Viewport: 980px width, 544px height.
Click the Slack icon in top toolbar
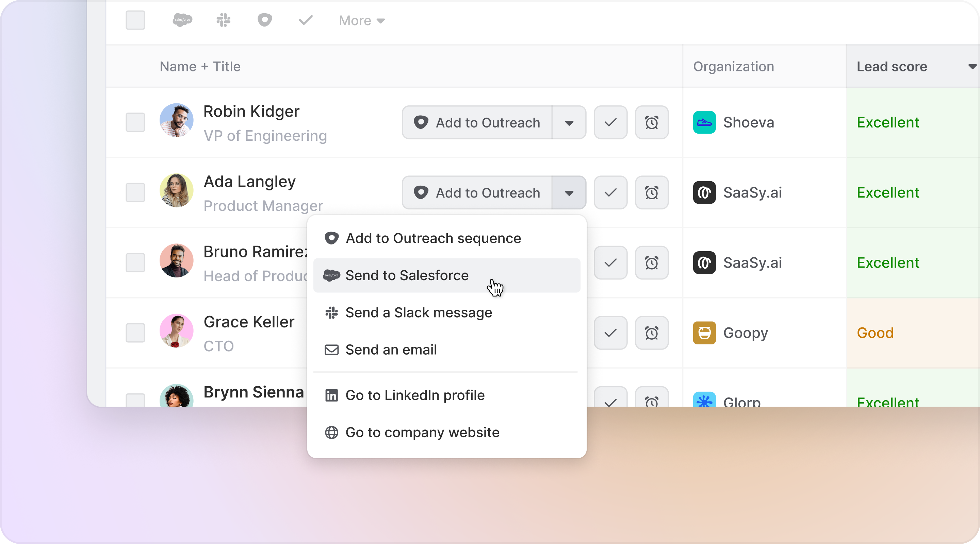(223, 20)
